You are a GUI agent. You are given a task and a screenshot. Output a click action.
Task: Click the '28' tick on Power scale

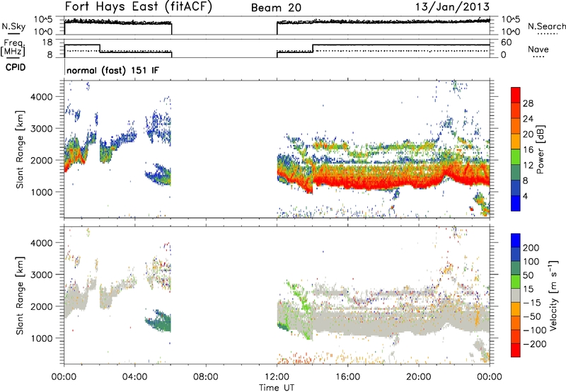point(528,103)
